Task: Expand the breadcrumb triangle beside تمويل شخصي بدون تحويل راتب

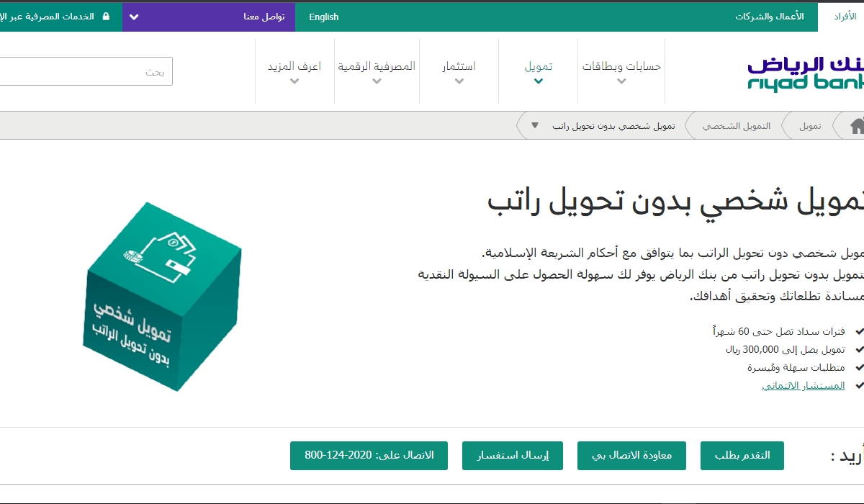Action: tap(535, 125)
